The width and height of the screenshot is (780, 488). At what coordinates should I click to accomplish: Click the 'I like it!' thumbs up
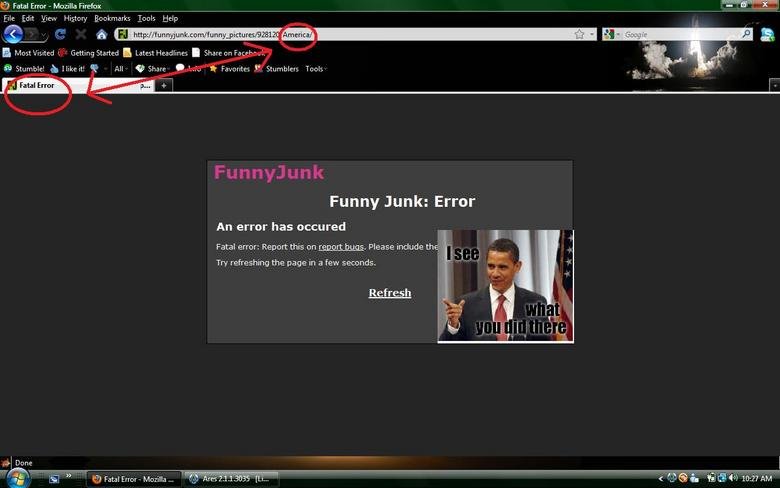68,69
